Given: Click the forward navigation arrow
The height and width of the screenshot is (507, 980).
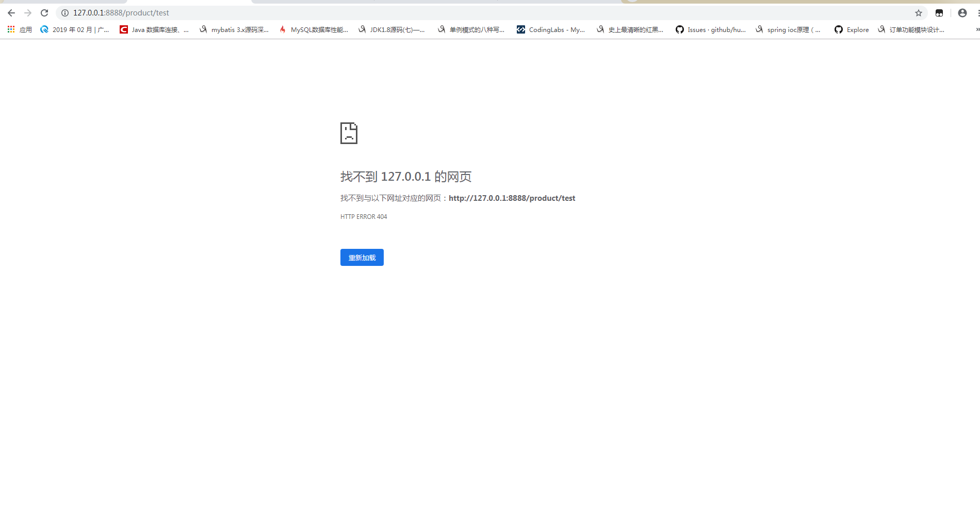Looking at the screenshot, I should click(x=27, y=12).
